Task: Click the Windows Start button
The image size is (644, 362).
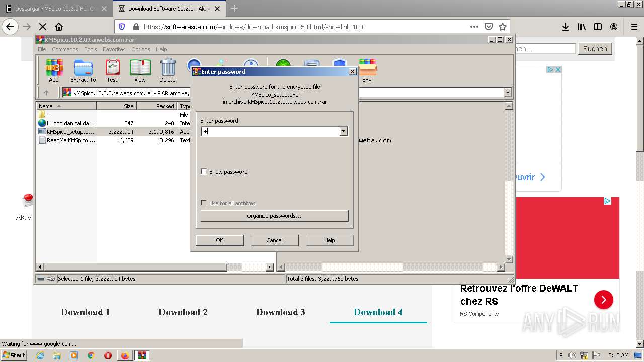Action: (14, 355)
